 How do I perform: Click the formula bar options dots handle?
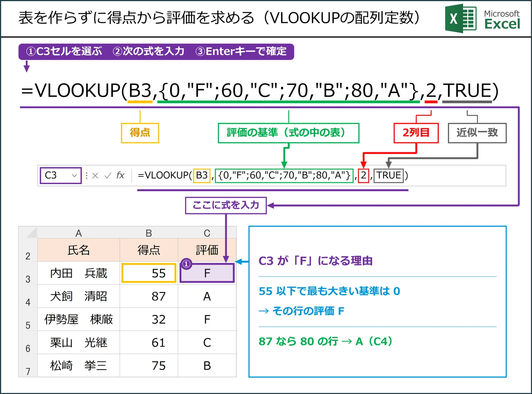tap(86, 176)
